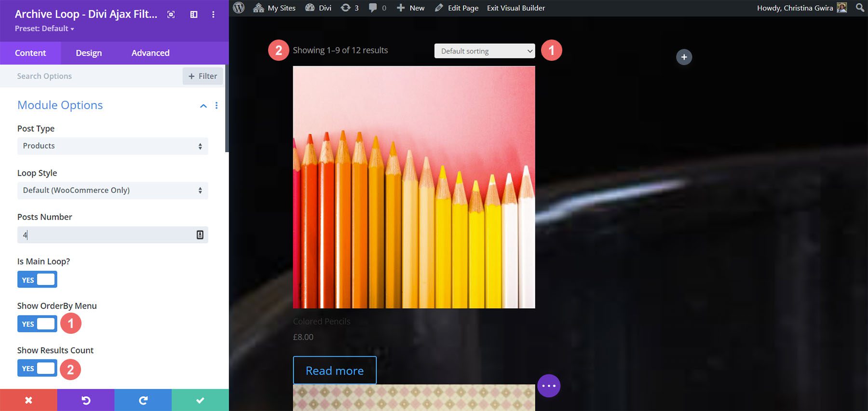Click the Posts Number input field
This screenshot has height=411, width=868.
coord(113,235)
